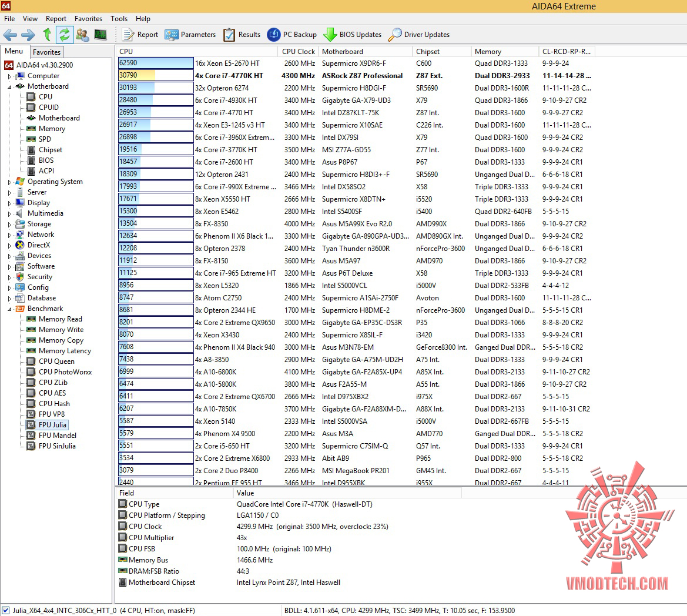Select the Chipset tree item

pyautogui.click(x=51, y=150)
